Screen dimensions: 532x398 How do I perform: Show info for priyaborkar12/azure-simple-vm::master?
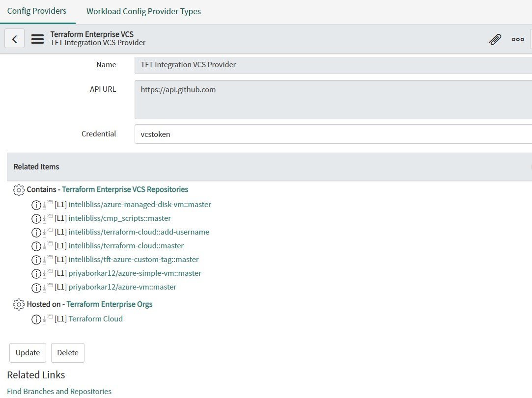pyautogui.click(x=36, y=273)
